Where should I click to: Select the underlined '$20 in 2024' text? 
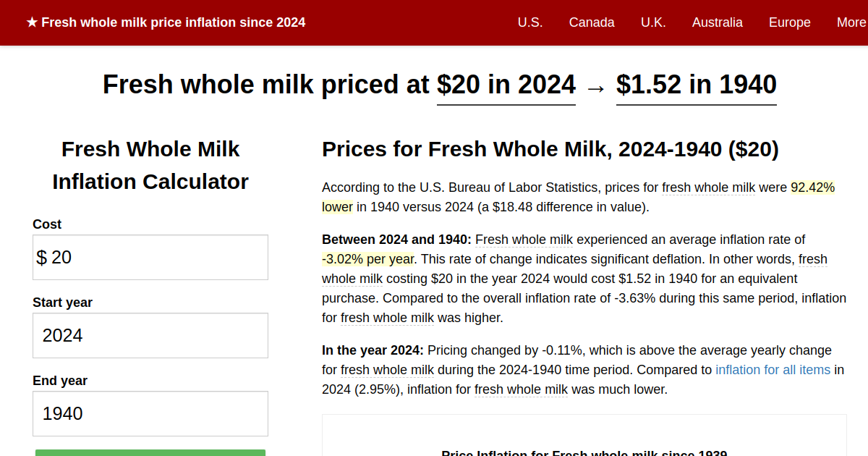pyautogui.click(x=506, y=85)
